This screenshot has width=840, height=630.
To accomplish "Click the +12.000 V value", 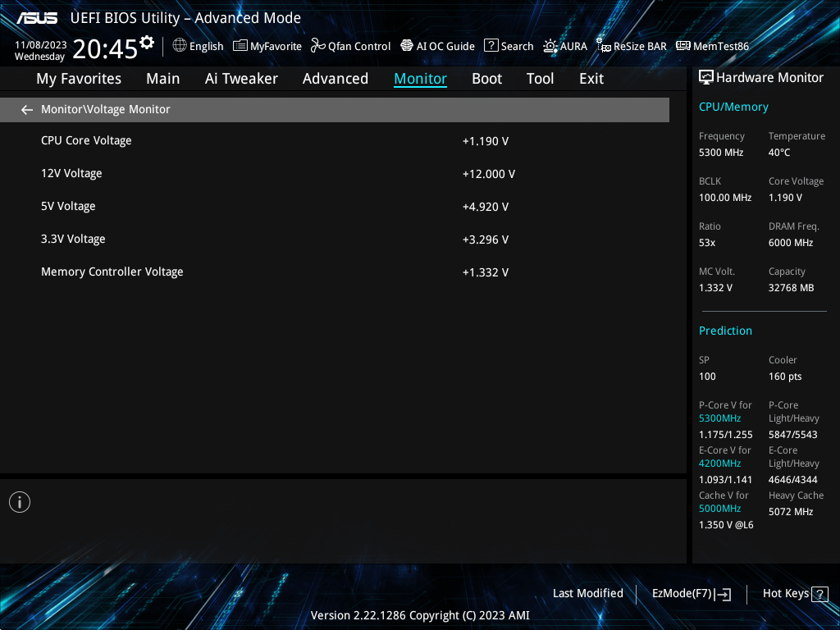I will tap(489, 174).
